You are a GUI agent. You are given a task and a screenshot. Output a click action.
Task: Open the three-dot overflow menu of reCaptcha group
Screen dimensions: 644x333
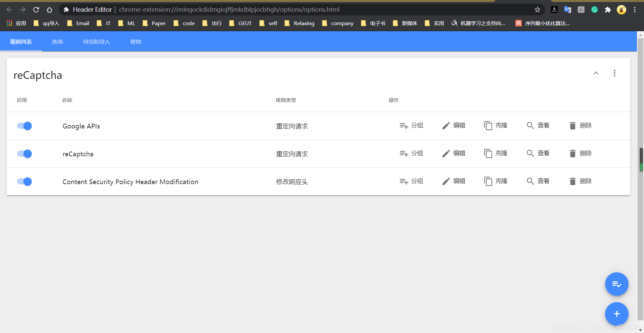614,73
